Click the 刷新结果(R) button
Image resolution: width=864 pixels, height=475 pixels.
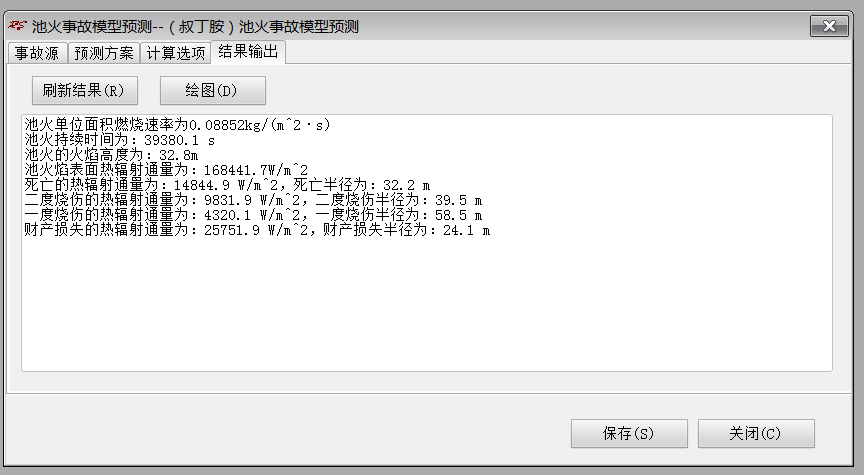pos(84,90)
